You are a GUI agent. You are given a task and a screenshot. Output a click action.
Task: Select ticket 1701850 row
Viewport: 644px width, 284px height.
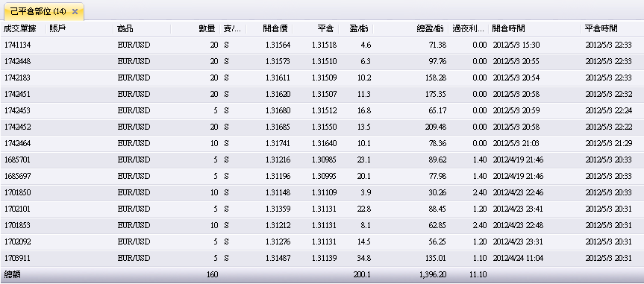tap(322, 193)
